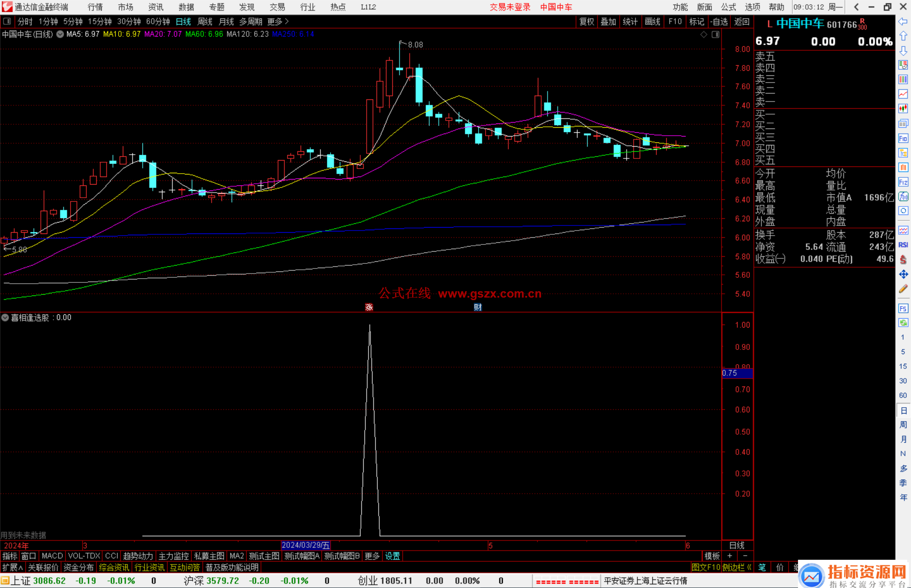Select the 日 daily period in right sidebar
The height and width of the screenshot is (588, 911).
point(903,410)
